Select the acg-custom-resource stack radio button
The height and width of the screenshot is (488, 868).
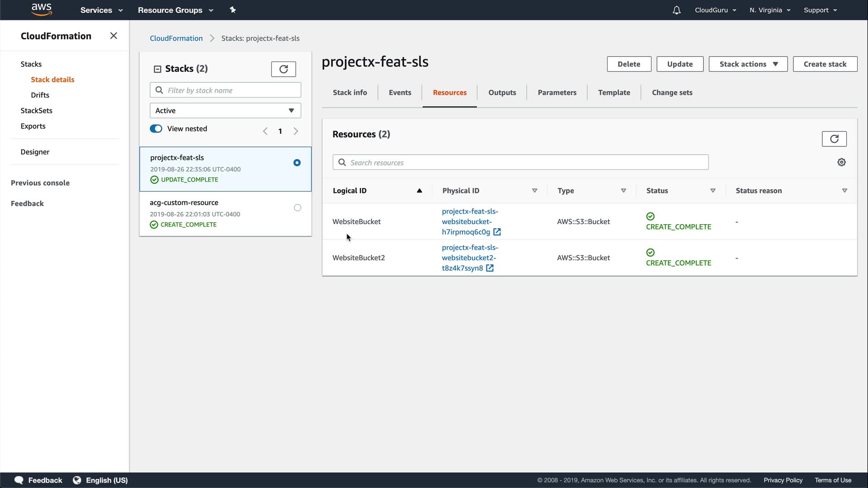(x=297, y=208)
